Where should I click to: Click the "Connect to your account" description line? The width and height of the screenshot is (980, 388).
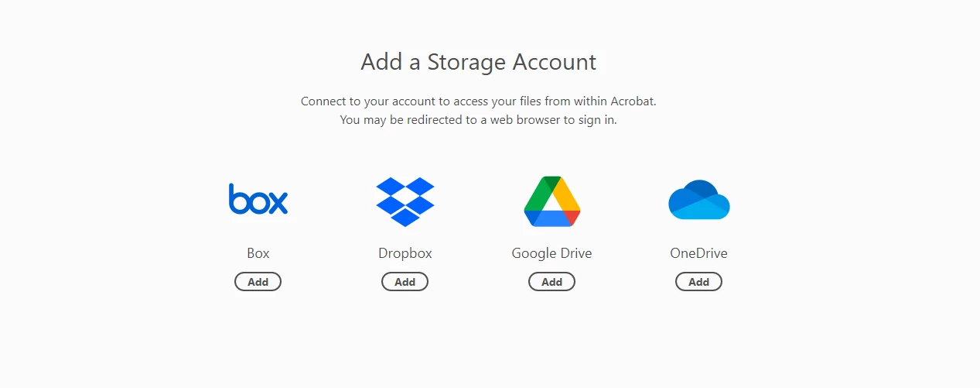click(479, 101)
